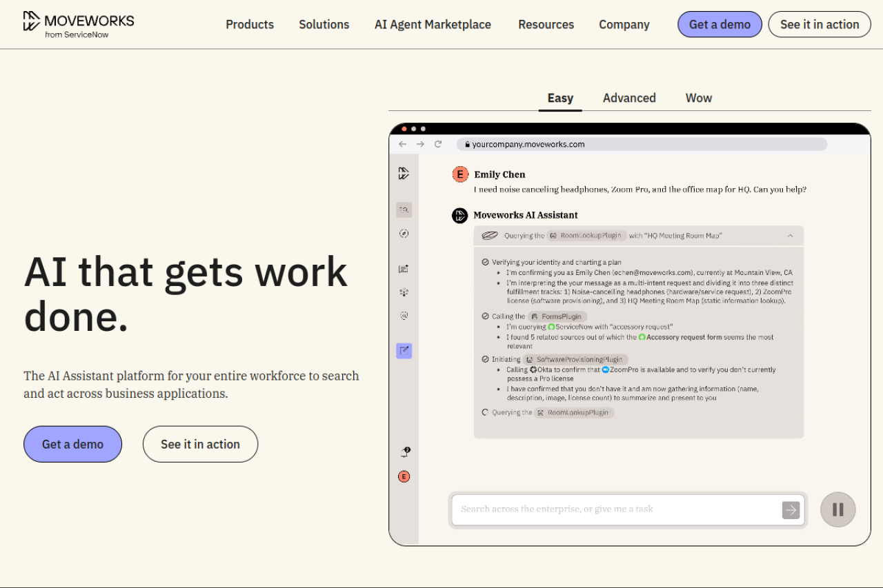This screenshot has width=883, height=588.
Task: Open the Products menu
Action: (x=250, y=24)
